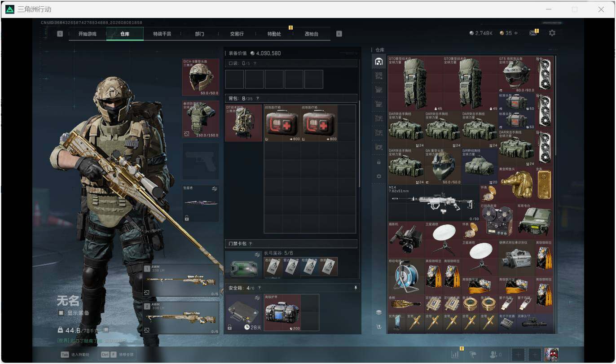Viewport: 616px width, 364px height.
Task: Select the main warehouse home icon in sidebar
Action: (379, 61)
